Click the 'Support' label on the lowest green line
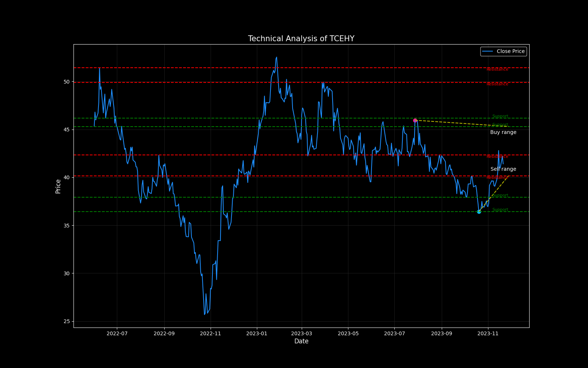 point(500,210)
